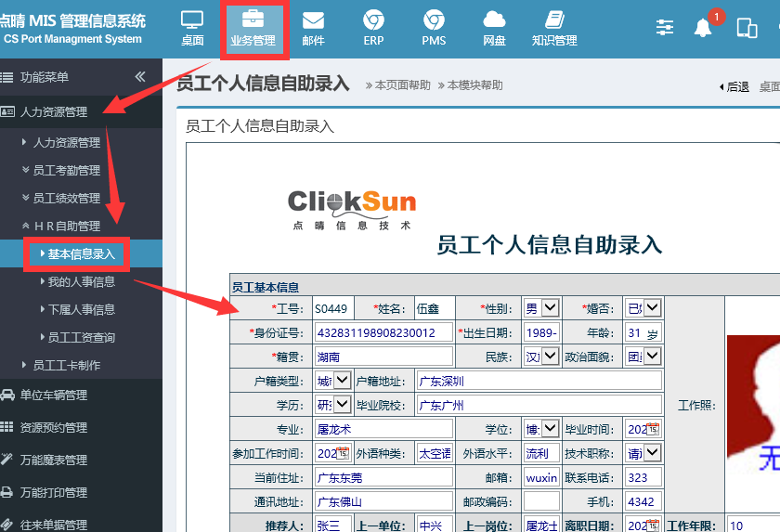Open the PMS module icon
The width and height of the screenshot is (780, 532).
point(434,27)
